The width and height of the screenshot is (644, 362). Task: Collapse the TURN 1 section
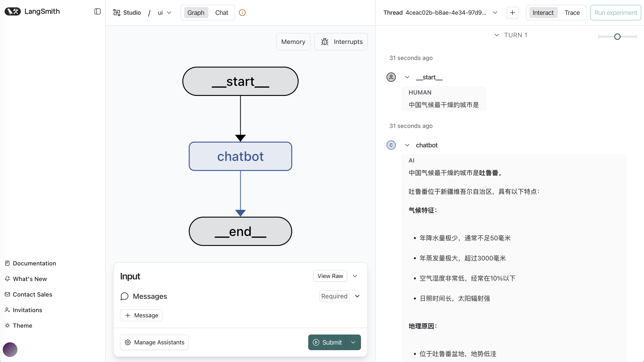click(x=497, y=35)
